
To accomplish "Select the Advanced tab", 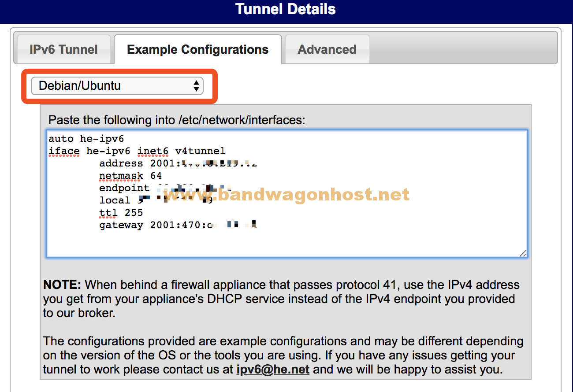I will click(327, 49).
